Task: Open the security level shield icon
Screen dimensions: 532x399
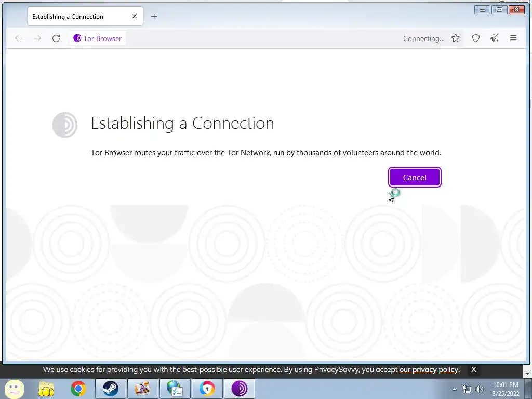Action: click(x=476, y=38)
